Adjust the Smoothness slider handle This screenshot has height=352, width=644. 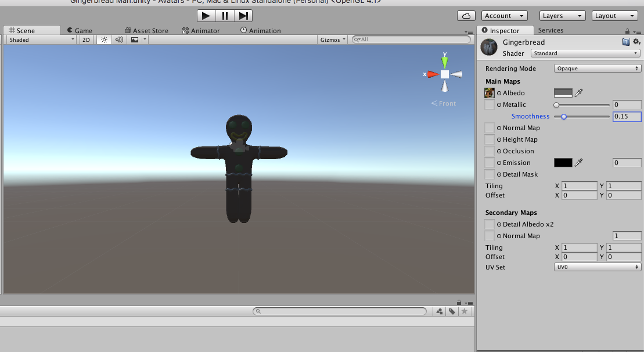(564, 117)
